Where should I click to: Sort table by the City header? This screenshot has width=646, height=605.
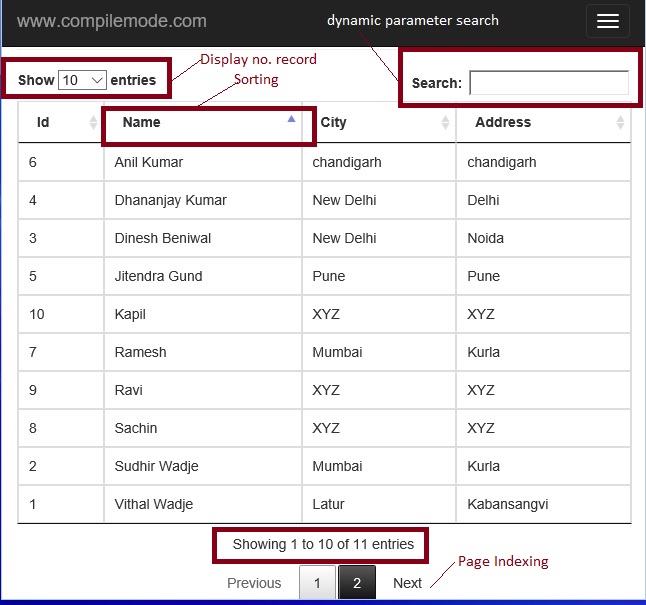pyautogui.click(x=334, y=123)
